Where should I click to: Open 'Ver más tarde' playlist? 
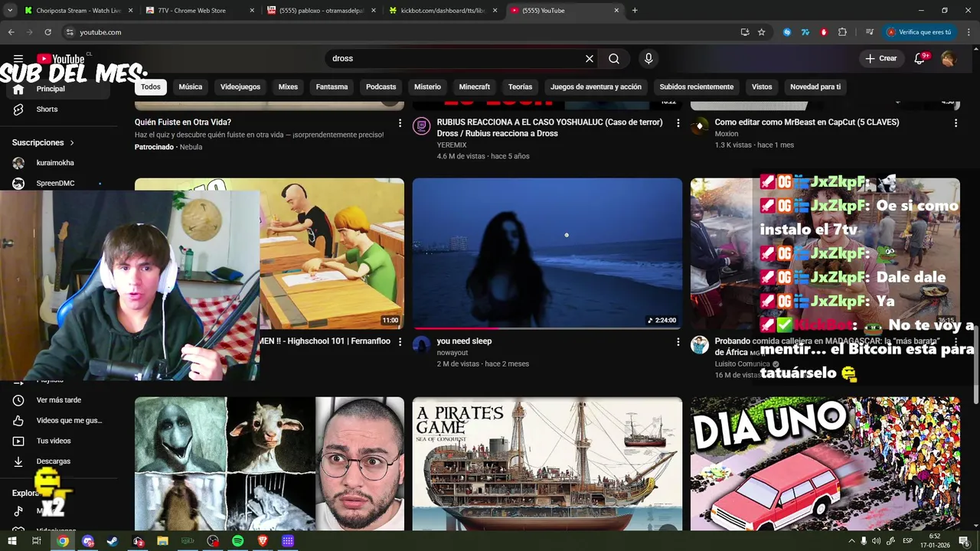coord(58,400)
